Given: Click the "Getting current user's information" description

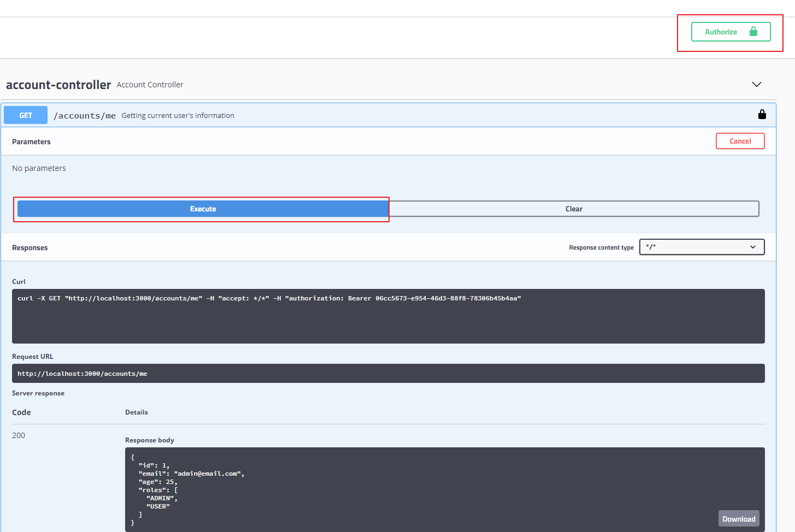Looking at the screenshot, I should (x=178, y=115).
